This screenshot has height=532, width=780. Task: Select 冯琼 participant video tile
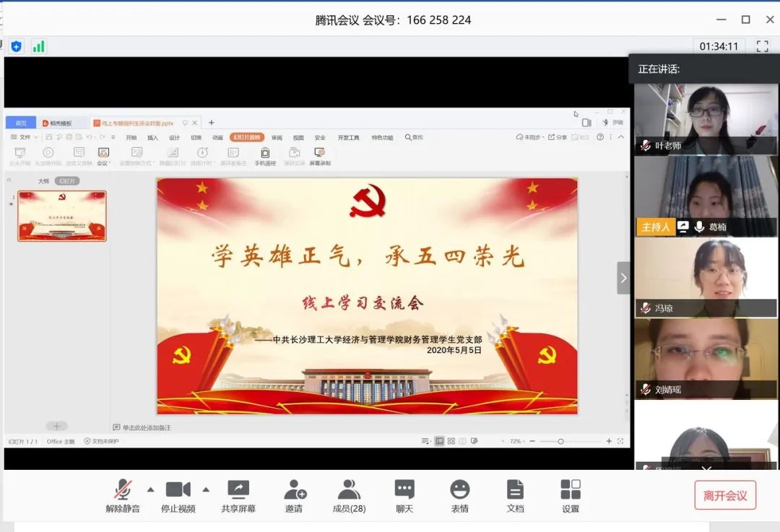pos(706,278)
